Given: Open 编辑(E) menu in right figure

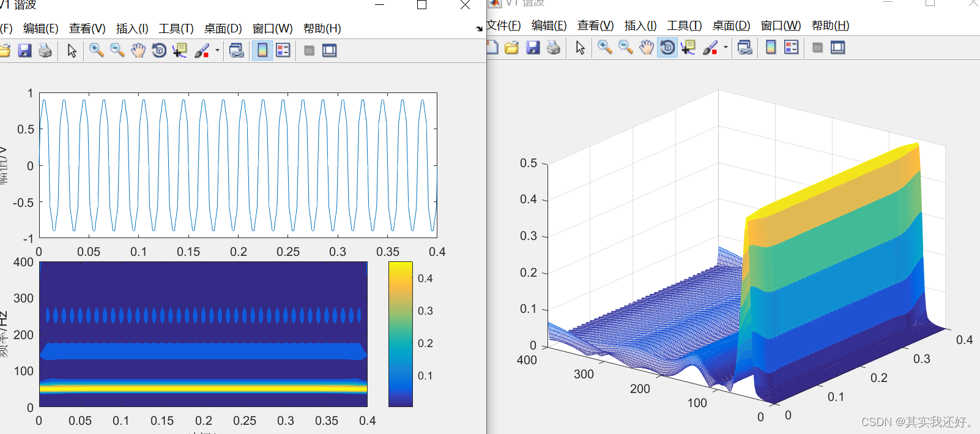Looking at the screenshot, I should click(549, 26).
